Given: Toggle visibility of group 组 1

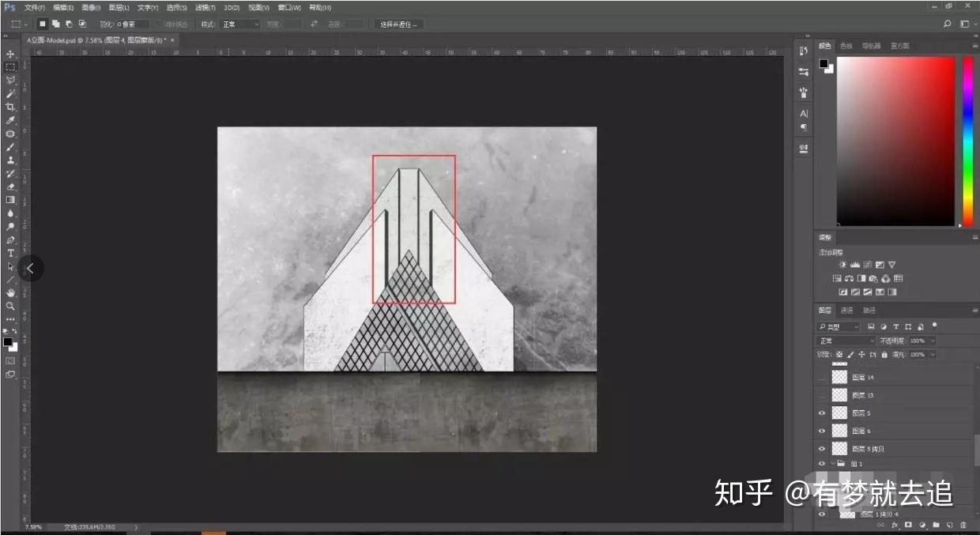Looking at the screenshot, I should point(822,464).
